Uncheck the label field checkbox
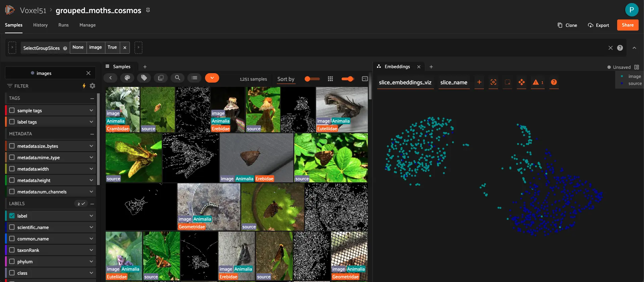Image resolution: width=644 pixels, height=282 pixels. coord(12,216)
